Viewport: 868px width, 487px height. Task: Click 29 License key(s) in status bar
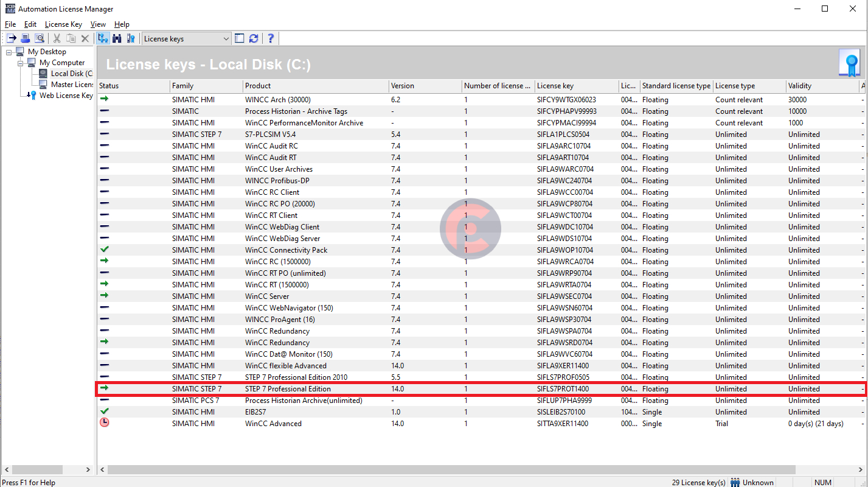pos(698,483)
